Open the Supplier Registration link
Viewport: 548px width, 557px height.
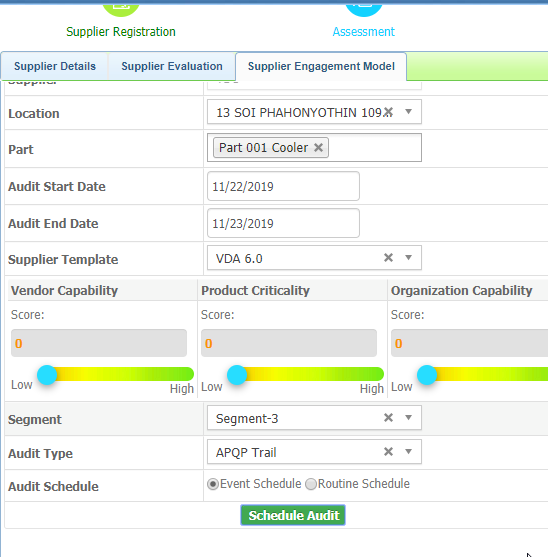121,32
